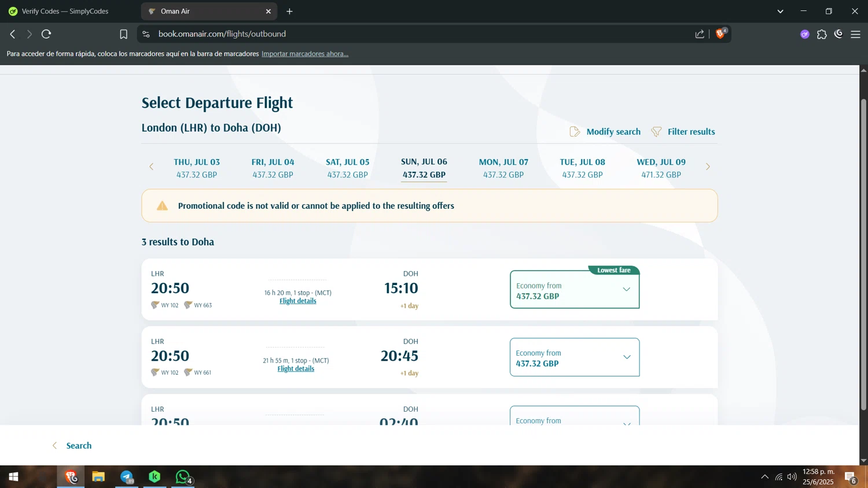The height and width of the screenshot is (488, 868).
Task: Click the page vertical scrollbar
Action: (x=863, y=254)
